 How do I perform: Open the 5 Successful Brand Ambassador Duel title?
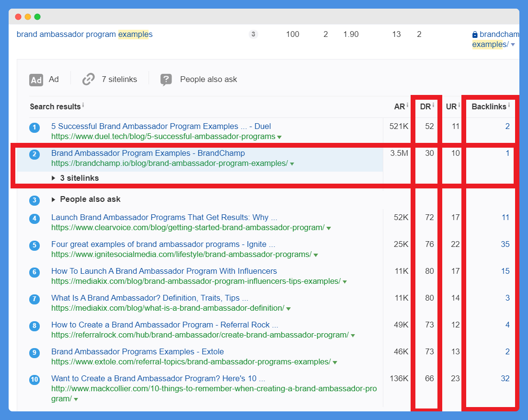[x=161, y=127]
